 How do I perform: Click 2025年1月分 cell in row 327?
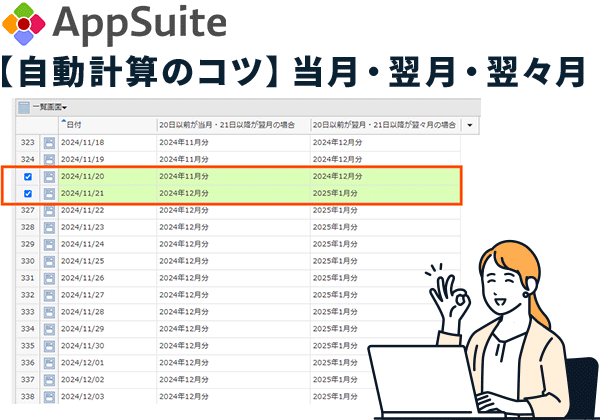pos(336,210)
